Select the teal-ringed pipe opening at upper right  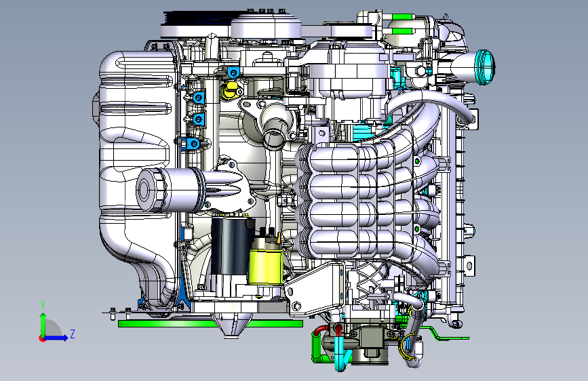[484, 67]
